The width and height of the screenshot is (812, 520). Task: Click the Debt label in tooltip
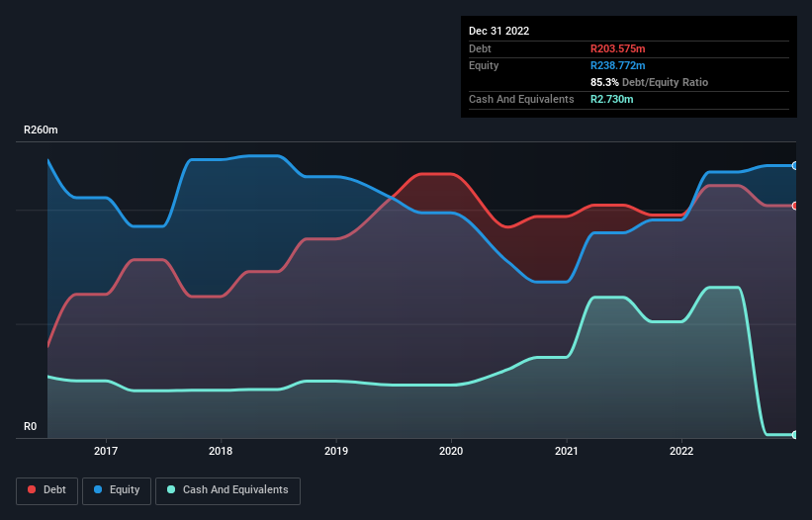pos(480,48)
